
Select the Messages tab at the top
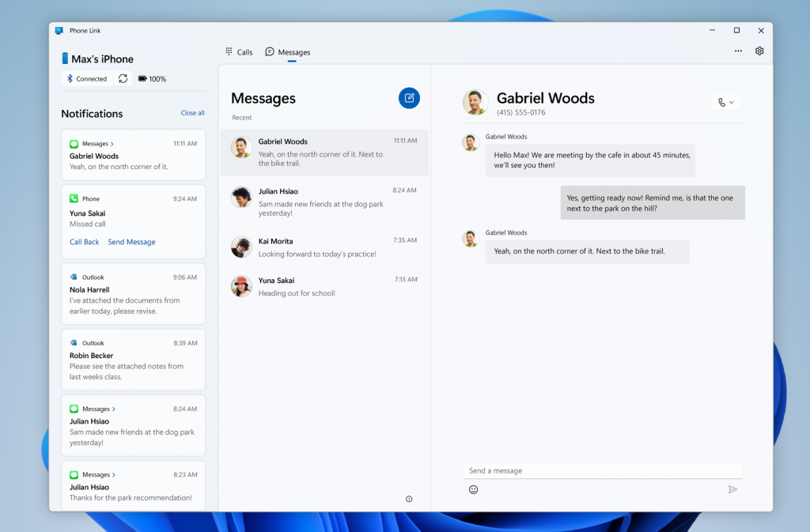tap(287, 51)
